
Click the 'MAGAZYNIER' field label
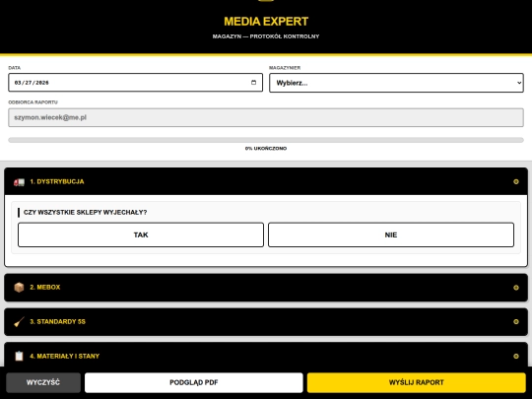tap(285, 68)
